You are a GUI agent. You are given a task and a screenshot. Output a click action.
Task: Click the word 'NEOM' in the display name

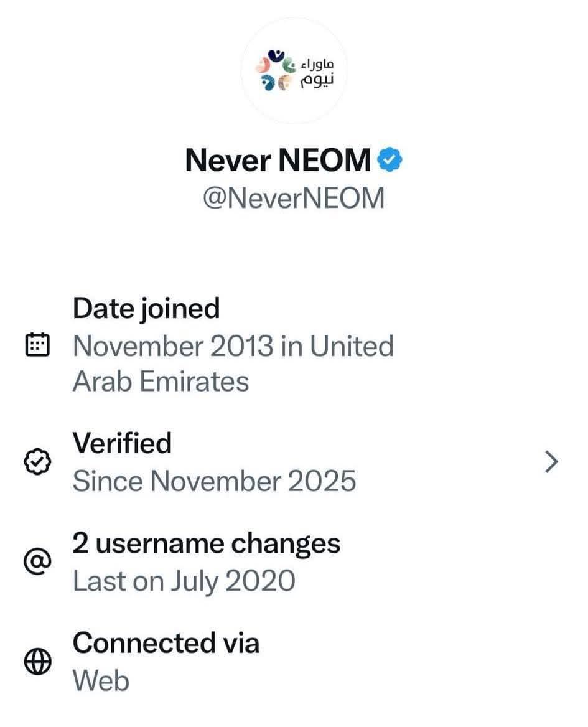(x=324, y=161)
